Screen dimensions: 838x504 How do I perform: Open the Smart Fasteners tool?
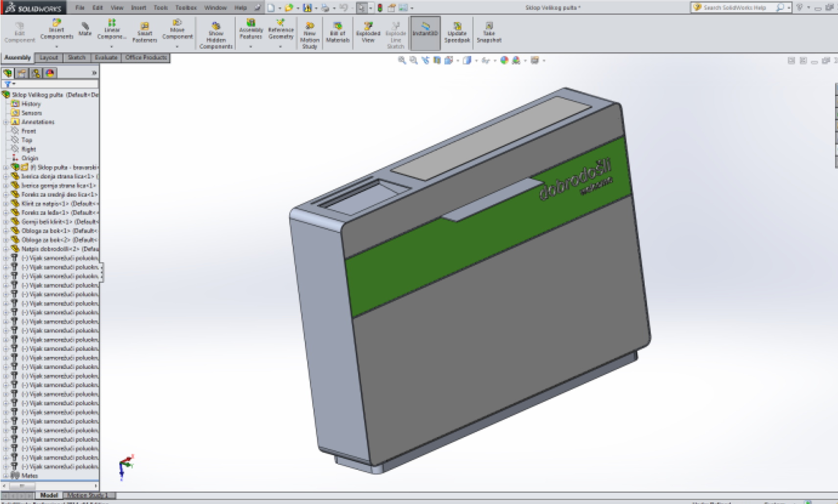(x=144, y=32)
